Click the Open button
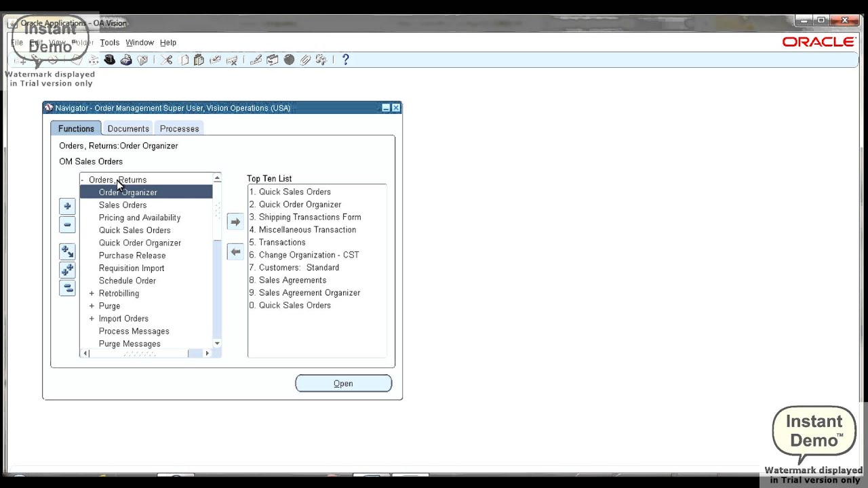Screen dimensions: 868x488 pyautogui.click(x=343, y=384)
